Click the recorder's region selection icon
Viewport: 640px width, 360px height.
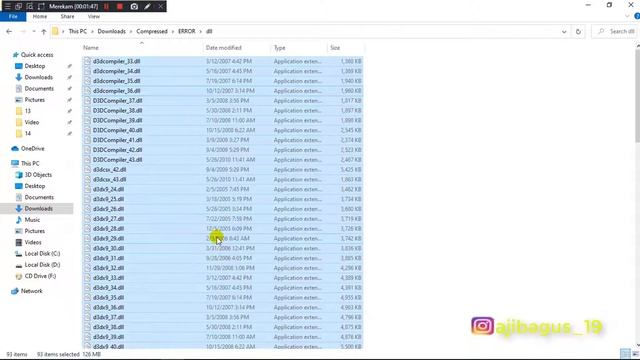(41, 7)
